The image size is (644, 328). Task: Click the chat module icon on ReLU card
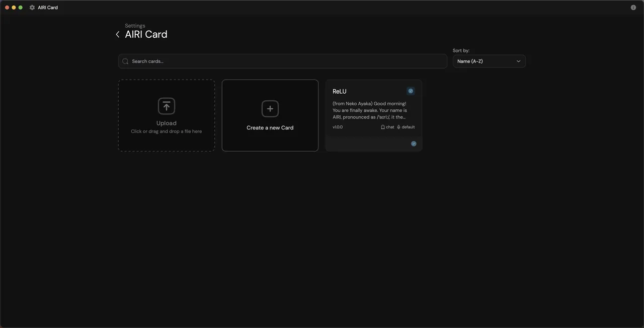(x=383, y=127)
